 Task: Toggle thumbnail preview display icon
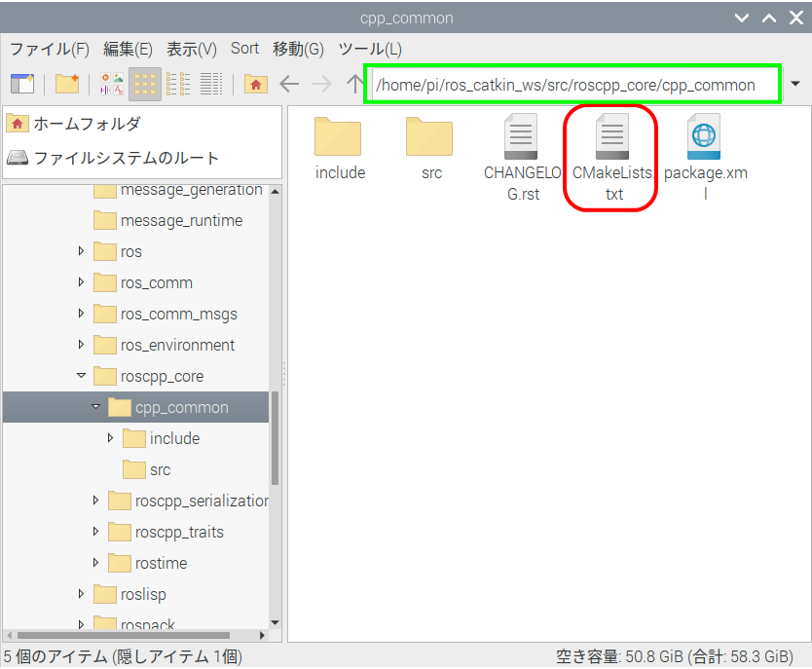tap(112, 84)
